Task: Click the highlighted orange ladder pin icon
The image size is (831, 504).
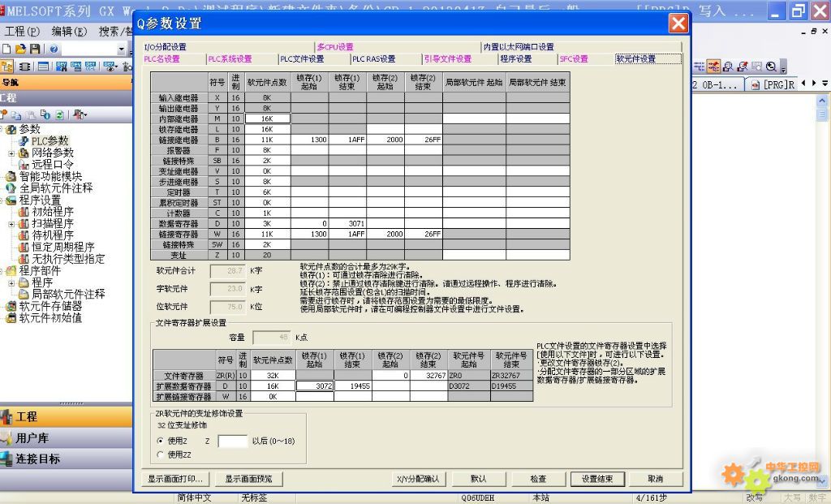Action: point(713,67)
